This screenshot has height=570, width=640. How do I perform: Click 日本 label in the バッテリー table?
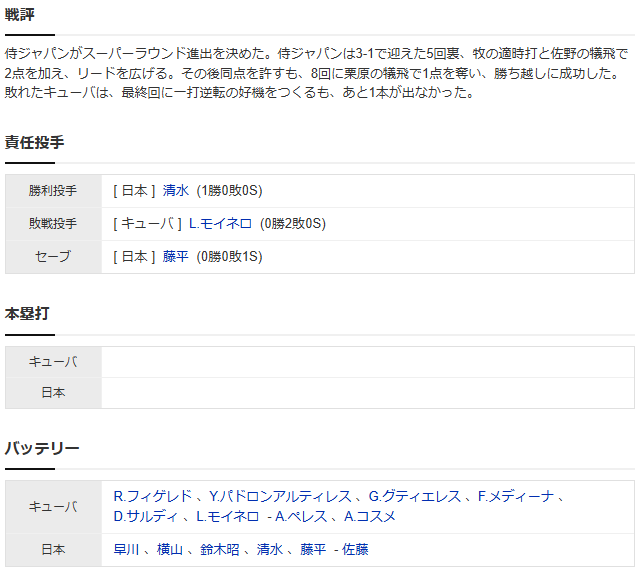(x=53, y=550)
